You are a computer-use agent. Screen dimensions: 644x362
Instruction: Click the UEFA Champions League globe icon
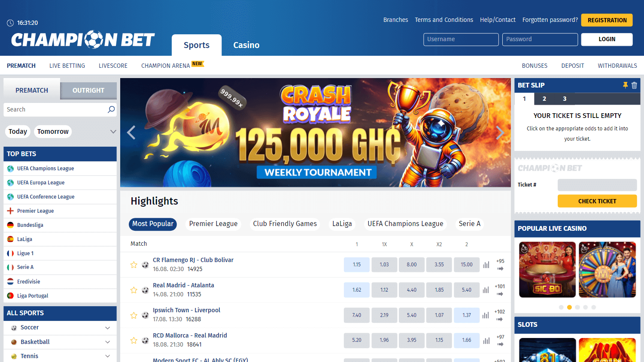point(11,169)
